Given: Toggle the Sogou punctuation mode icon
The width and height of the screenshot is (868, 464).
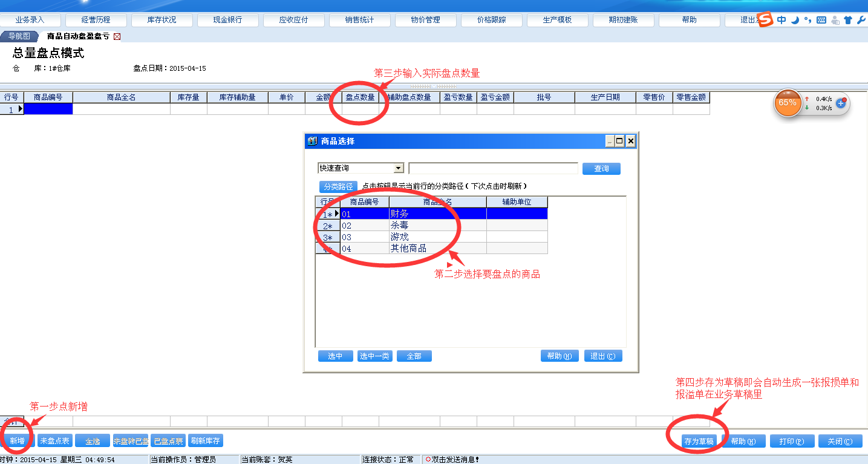Looking at the screenshot, I should click(808, 20).
